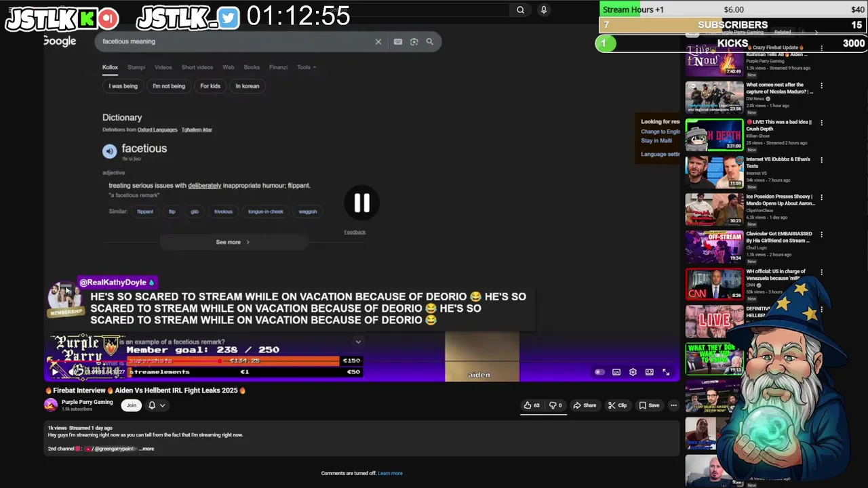Click the Google Lens image search icon
Screen dimensions: 868x488
[x=414, y=41]
